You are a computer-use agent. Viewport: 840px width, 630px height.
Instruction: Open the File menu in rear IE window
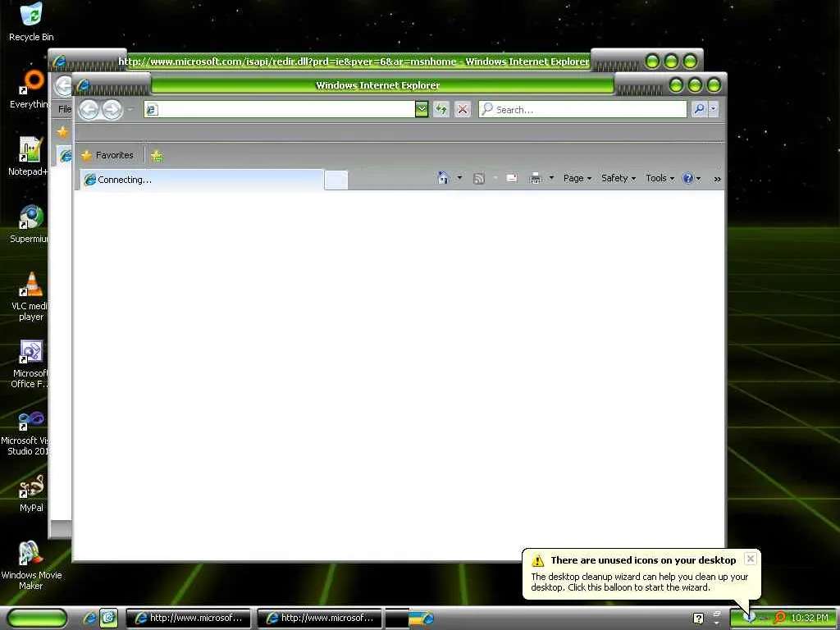[64, 109]
